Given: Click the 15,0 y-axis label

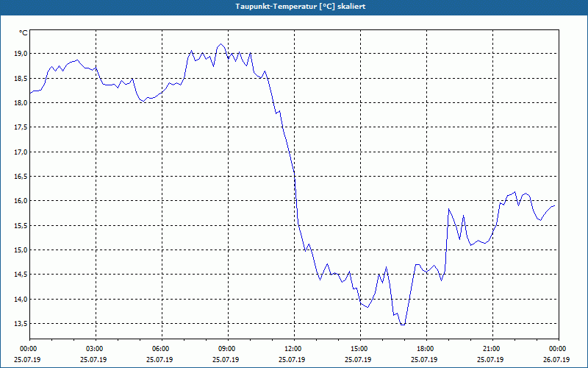Looking at the screenshot, I should pyautogui.click(x=21, y=250).
